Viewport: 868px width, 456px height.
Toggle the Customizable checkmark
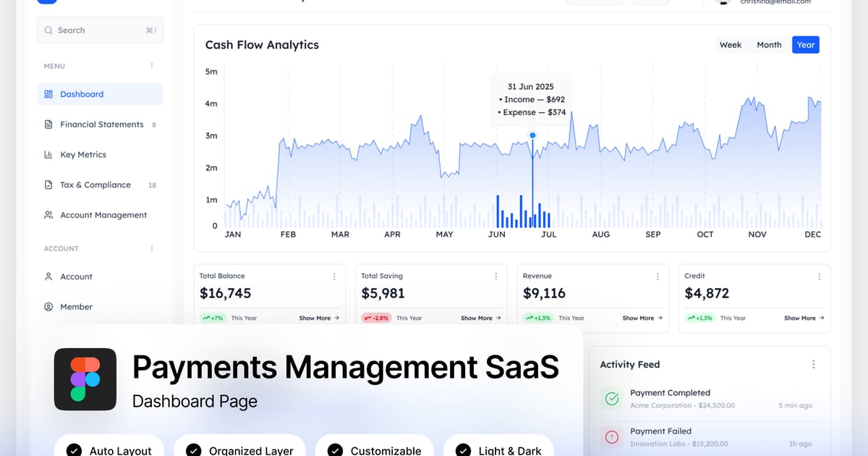[x=334, y=449]
